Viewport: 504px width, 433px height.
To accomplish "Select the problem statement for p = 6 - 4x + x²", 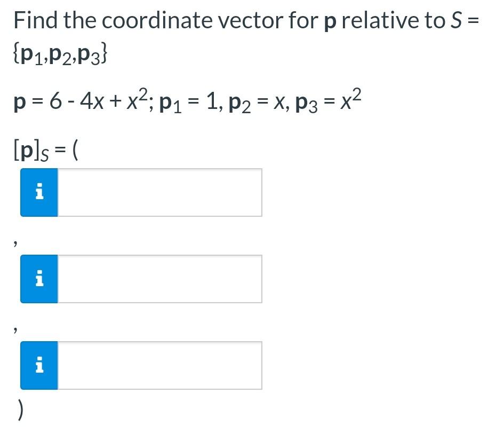I will click(187, 100).
